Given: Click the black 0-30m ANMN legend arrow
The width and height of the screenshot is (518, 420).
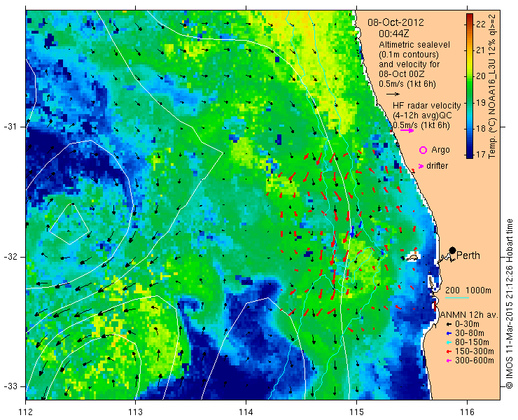Looking at the screenshot, I should 449,325.
